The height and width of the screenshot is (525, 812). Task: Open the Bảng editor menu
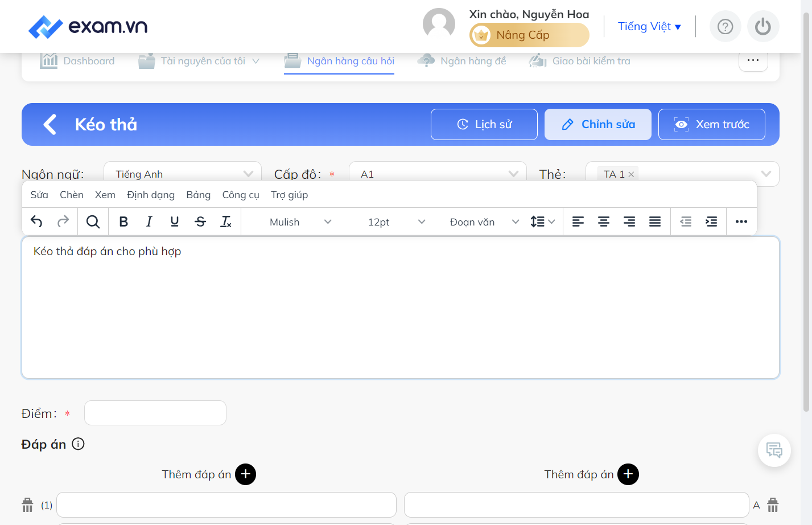pyautogui.click(x=199, y=195)
